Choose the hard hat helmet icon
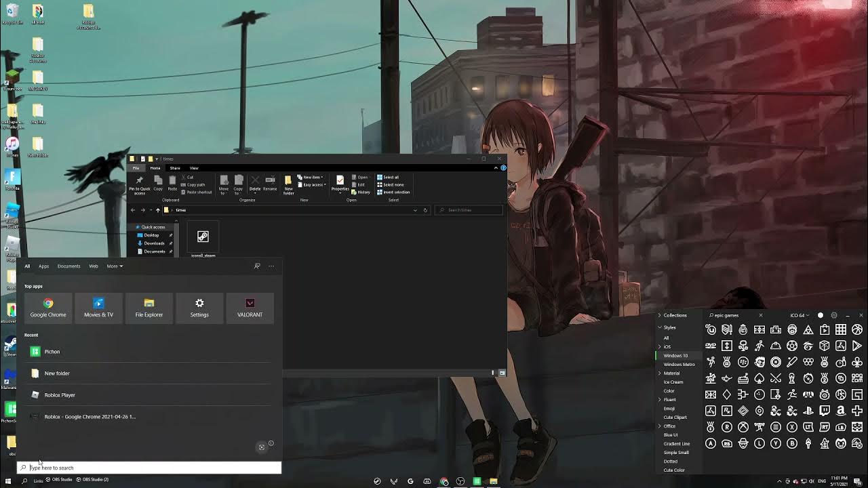The width and height of the screenshot is (868, 488). click(776, 346)
